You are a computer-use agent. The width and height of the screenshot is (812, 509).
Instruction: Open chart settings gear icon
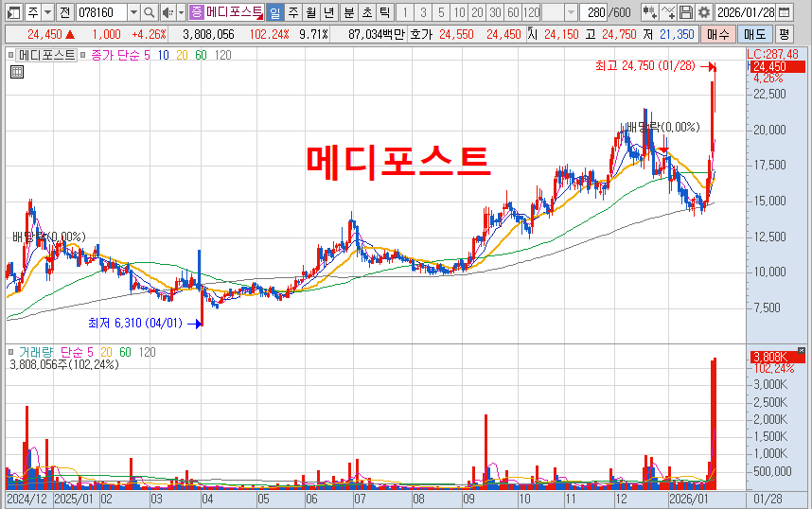coord(704,12)
